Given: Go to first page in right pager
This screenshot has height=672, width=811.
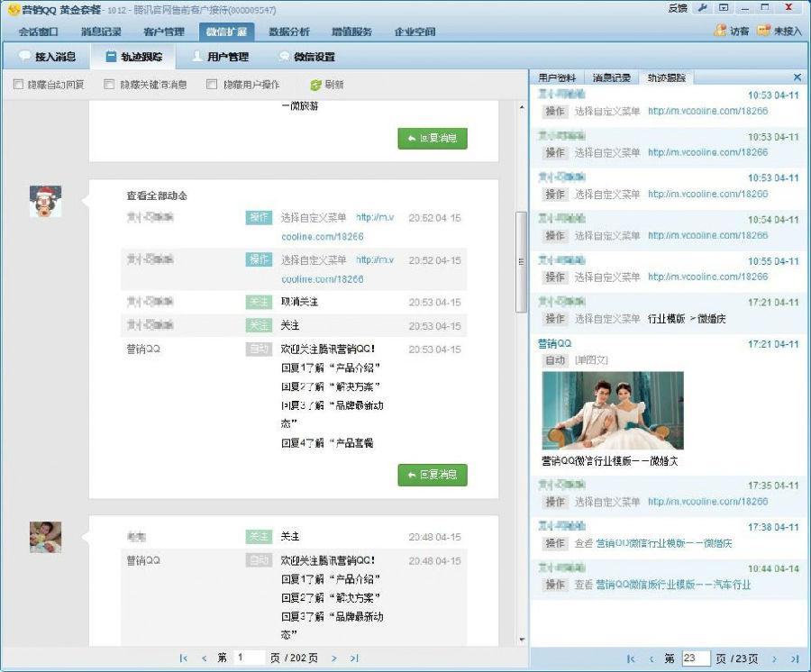Looking at the screenshot, I should [631, 658].
